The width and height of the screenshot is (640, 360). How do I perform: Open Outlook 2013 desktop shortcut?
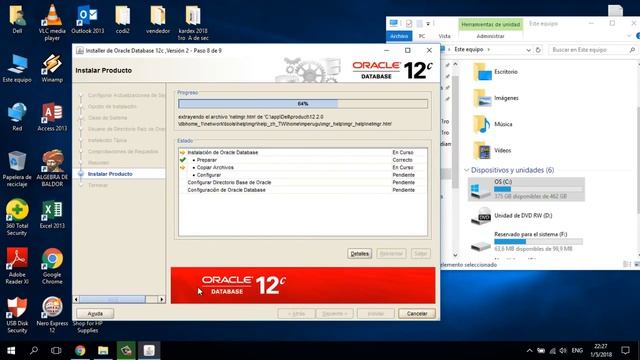click(87, 20)
